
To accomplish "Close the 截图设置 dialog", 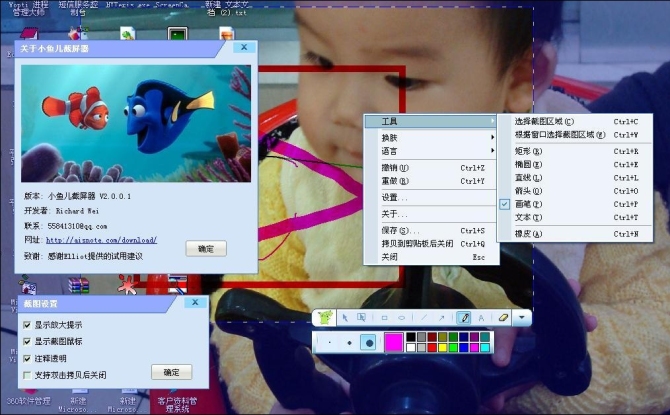I will 195,302.
